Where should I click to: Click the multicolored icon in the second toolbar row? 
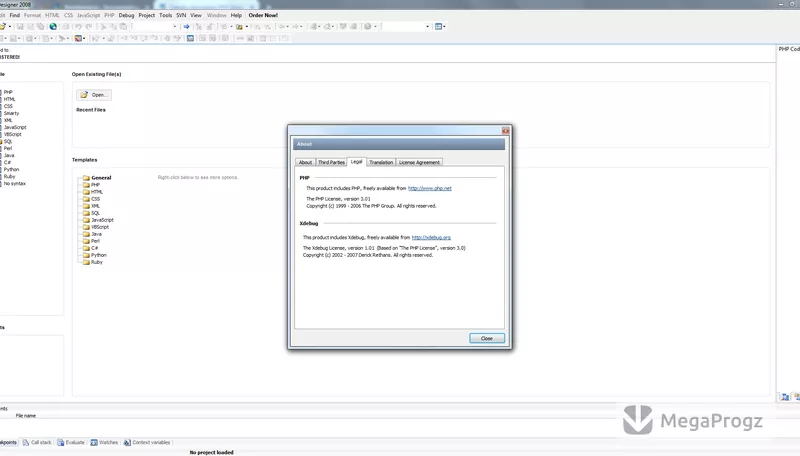78,38
